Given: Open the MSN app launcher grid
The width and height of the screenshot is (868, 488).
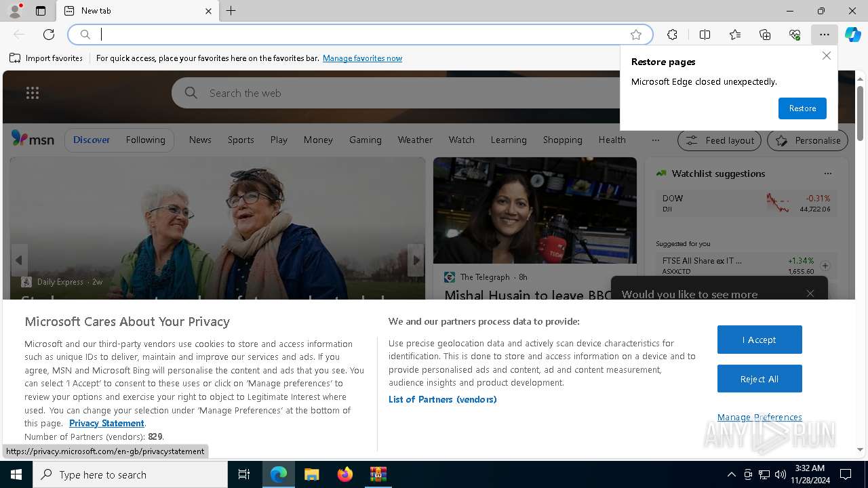Looking at the screenshot, I should pyautogui.click(x=33, y=93).
